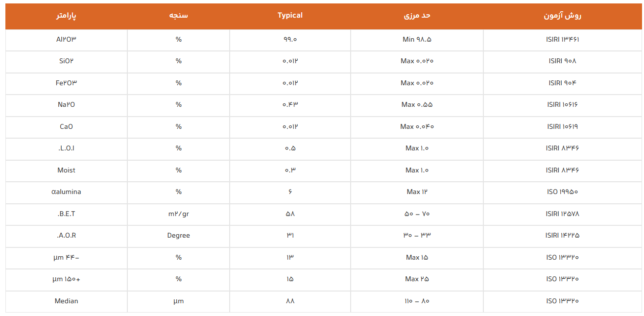This screenshot has width=644, height=316.
Task: Select the m2/gr unit cell
Action: 178,214
